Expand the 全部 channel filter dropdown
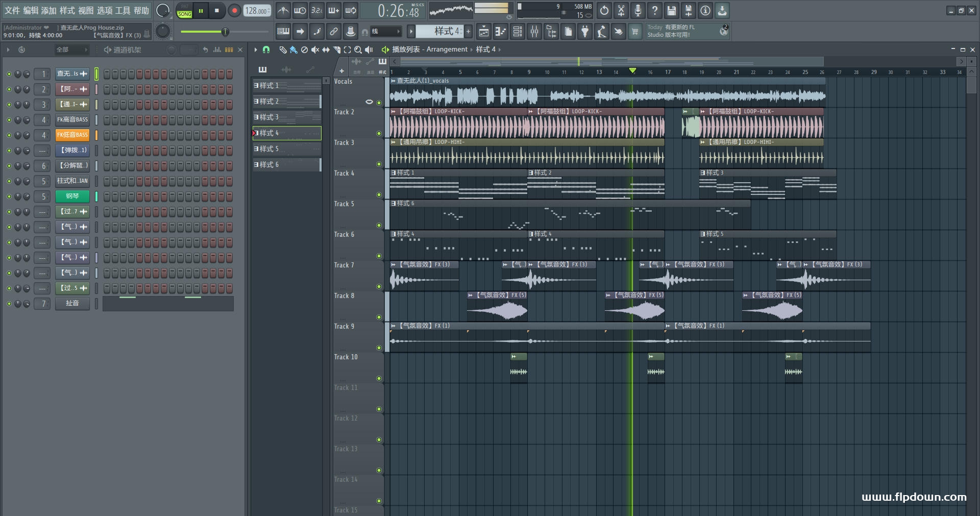Screen dimensions: 980x516 tap(71, 50)
